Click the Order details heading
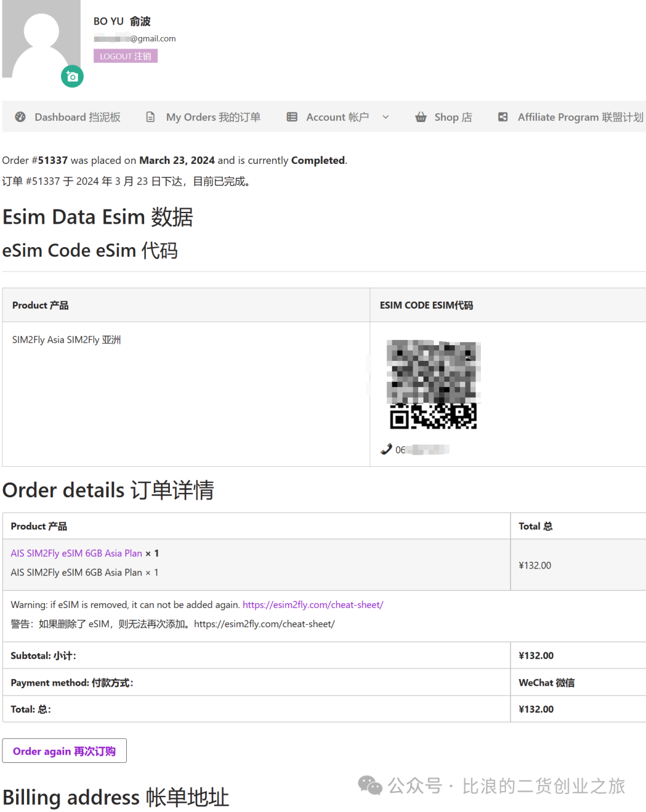 pos(108,490)
